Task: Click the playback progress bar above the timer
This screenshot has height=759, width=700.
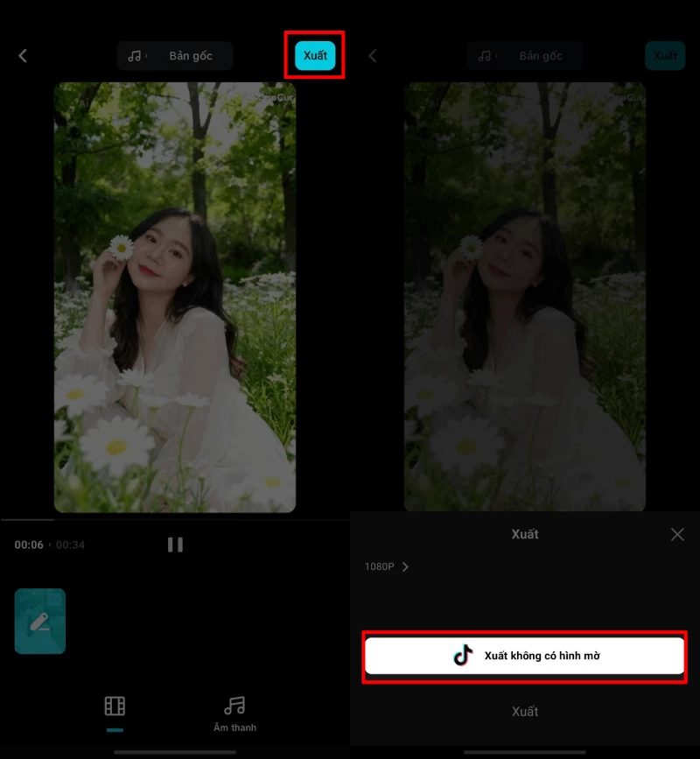Action: 175,519
